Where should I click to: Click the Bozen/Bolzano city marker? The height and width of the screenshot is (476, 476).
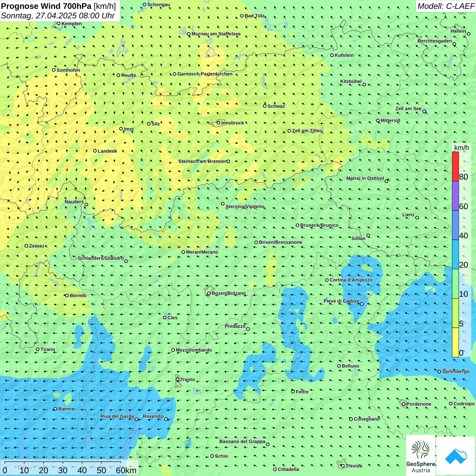[209, 293]
